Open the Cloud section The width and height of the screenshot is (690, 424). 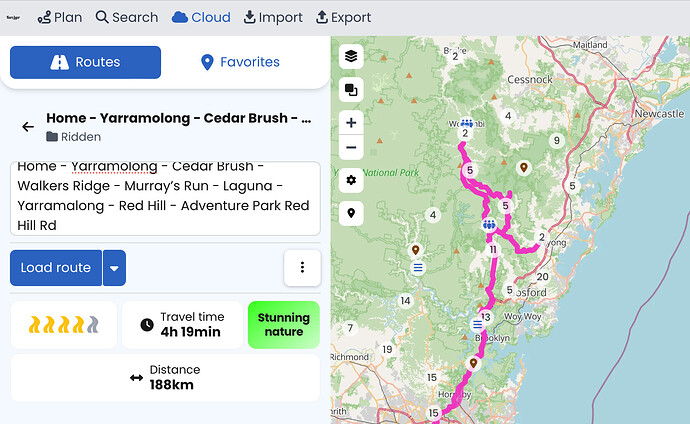201,17
